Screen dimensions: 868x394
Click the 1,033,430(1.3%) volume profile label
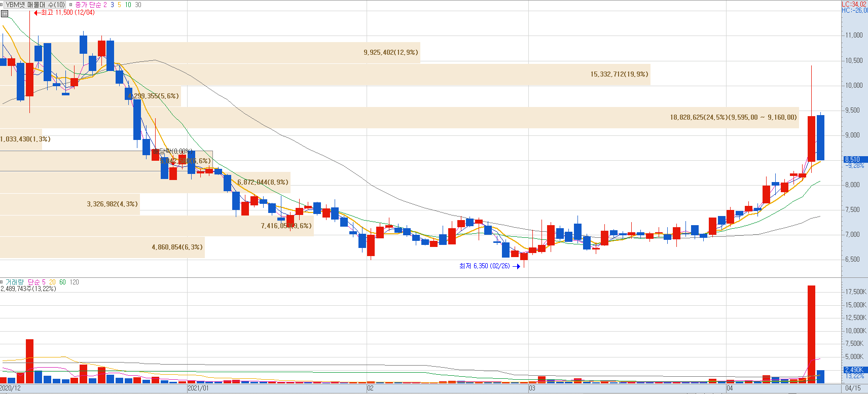tap(25, 139)
